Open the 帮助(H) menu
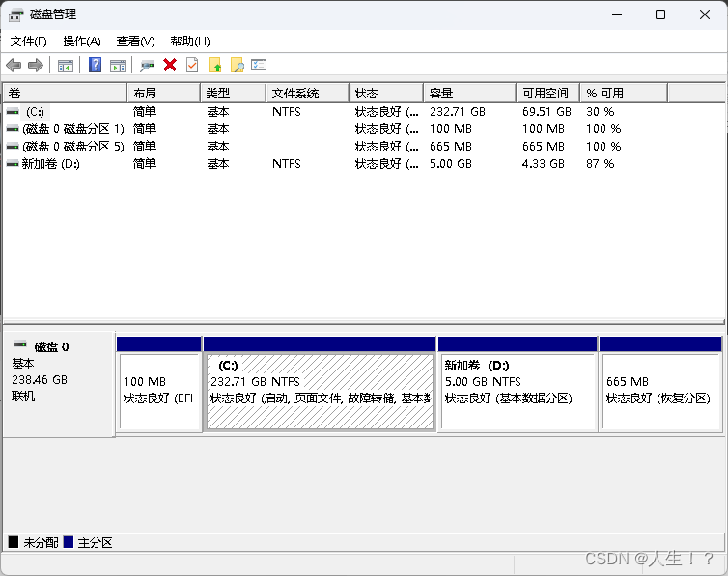The width and height of the screenshot is (728, 576). [190, 41]
